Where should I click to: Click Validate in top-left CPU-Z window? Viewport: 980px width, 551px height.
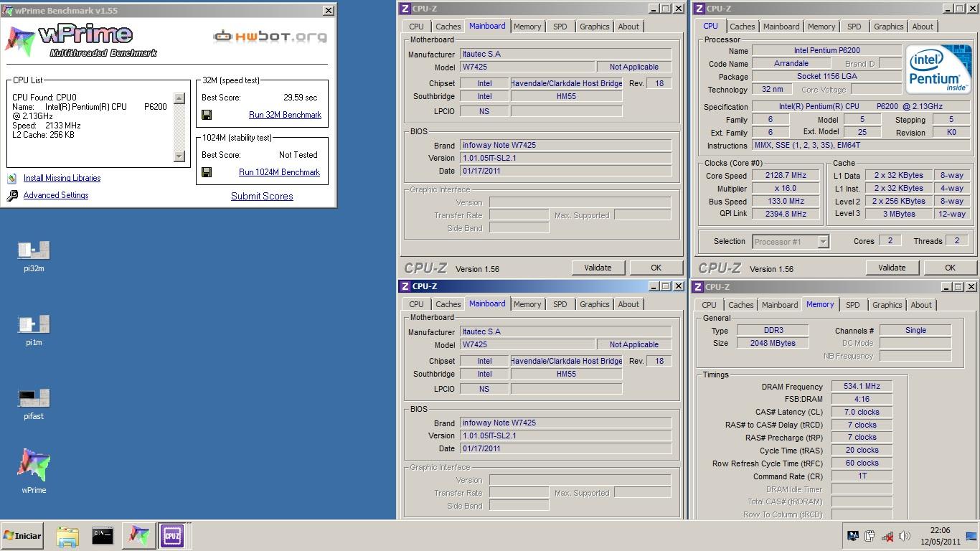pyautogui.click(x=598, y=268)
